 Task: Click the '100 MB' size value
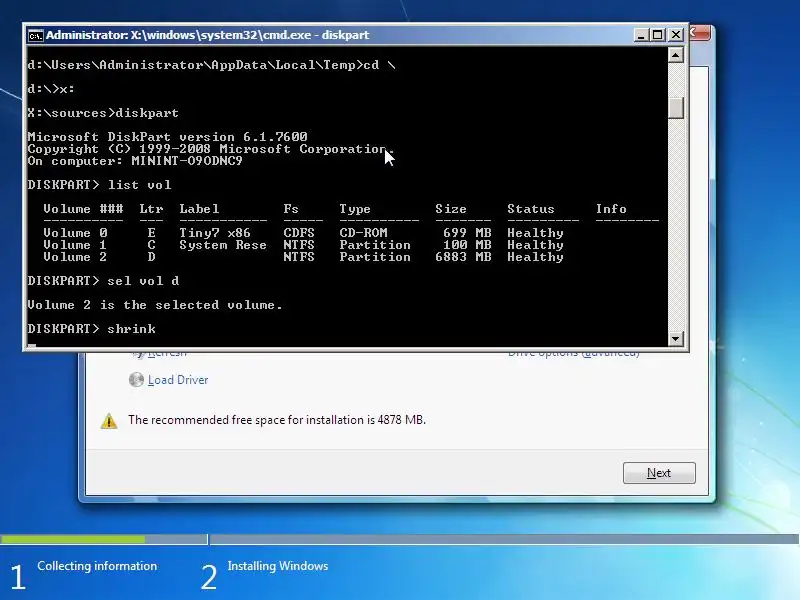pos(467,245)
